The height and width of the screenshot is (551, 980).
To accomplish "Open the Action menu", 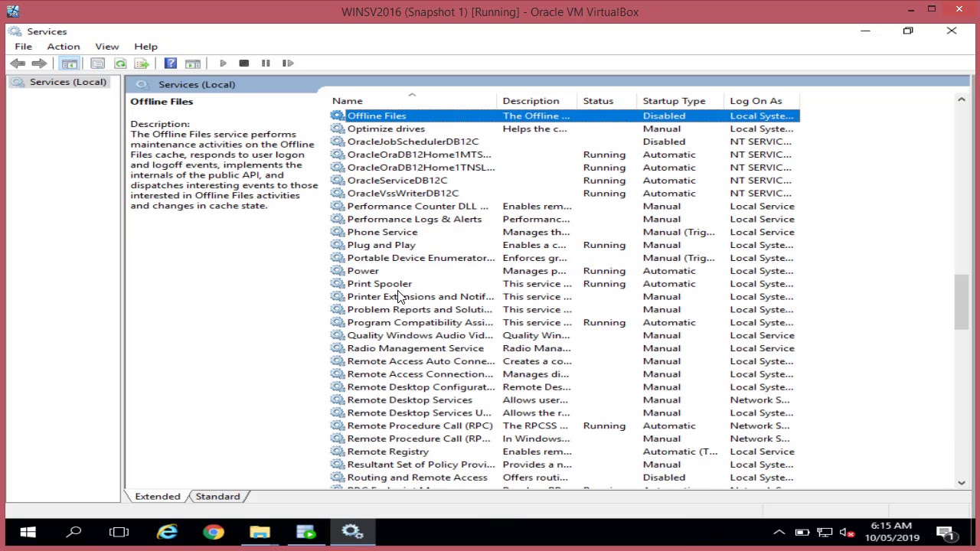I will click(x=63, y=47).
